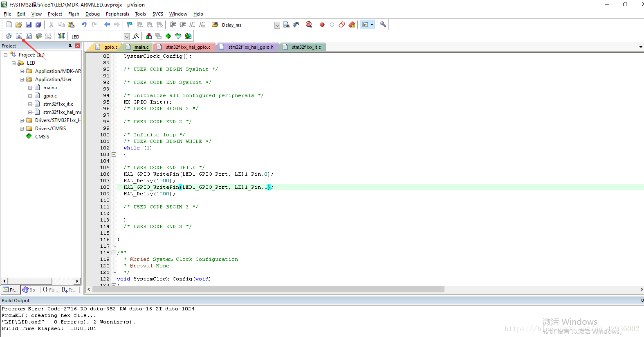Click the Build target toolbar icon
The height and width of the screenshot is (337, 644).
pos(19,36)
